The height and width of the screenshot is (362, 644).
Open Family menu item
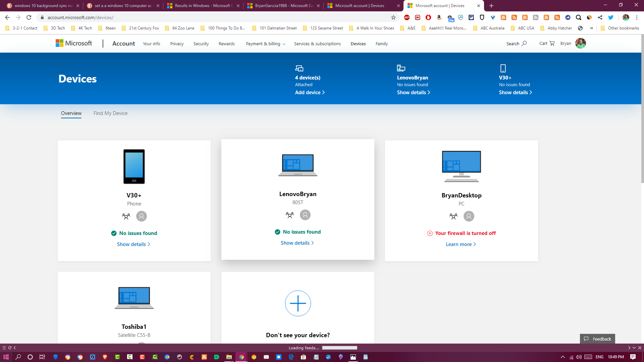click(x=382, y=44)
